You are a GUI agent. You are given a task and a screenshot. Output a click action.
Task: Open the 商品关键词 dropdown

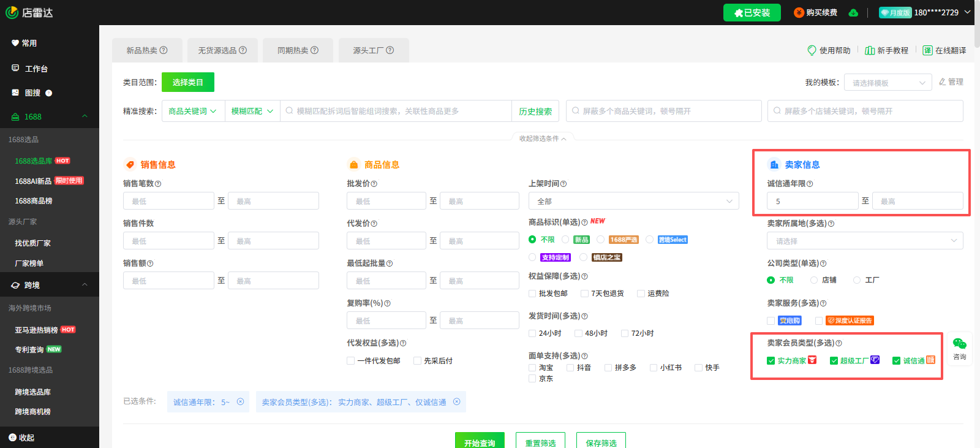(193, 111)
